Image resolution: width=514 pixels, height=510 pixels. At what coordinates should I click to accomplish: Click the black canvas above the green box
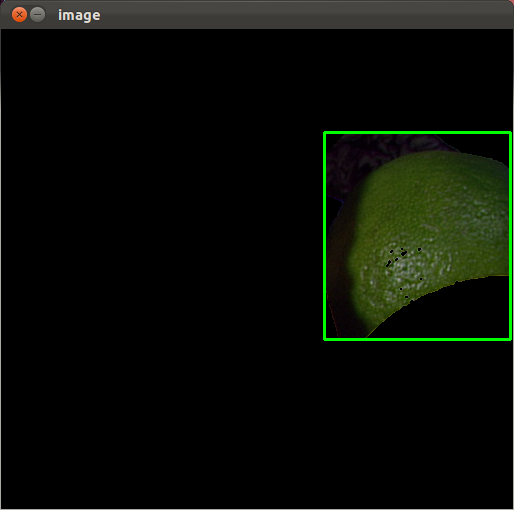coord(417,80)
